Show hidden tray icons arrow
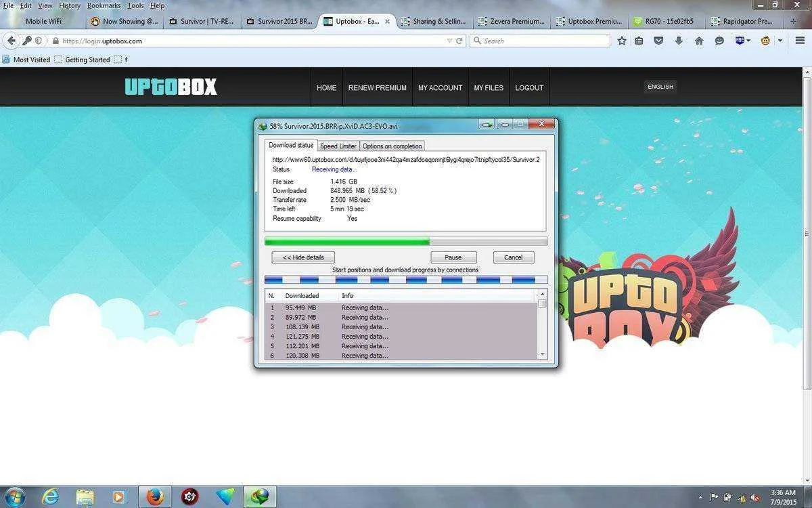The width and height of the screenshot is (812, 508). [700, 497]
